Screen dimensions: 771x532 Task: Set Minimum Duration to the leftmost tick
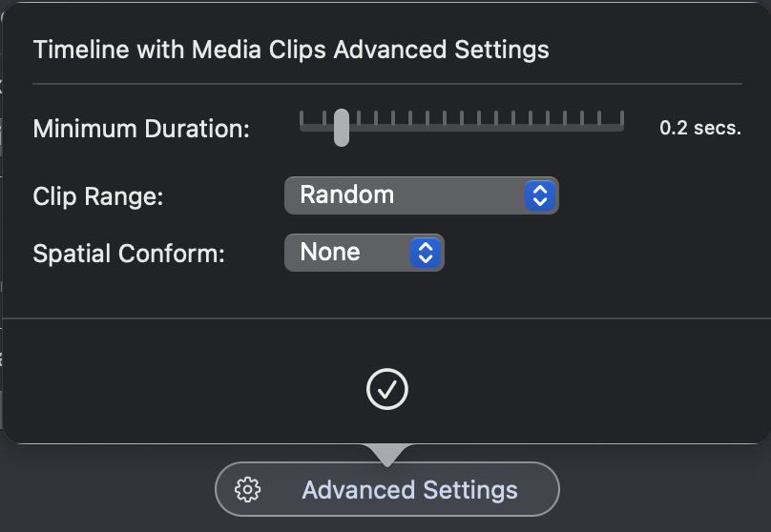point(302,122)
